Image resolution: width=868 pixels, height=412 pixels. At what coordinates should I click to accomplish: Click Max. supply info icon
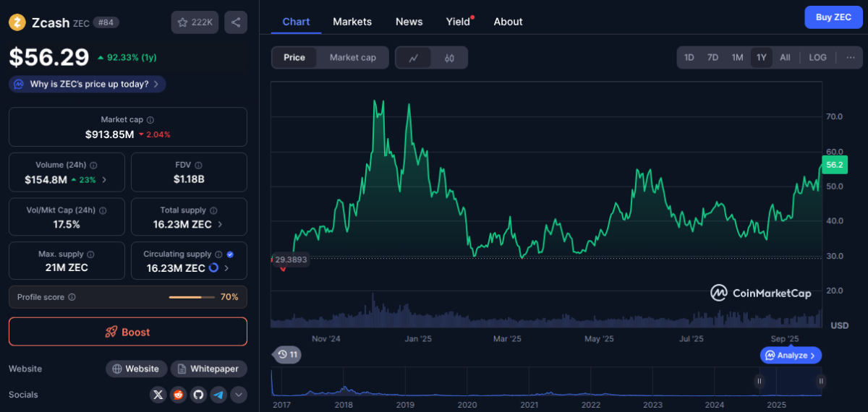pyautogui.click(x=90, y=254)
